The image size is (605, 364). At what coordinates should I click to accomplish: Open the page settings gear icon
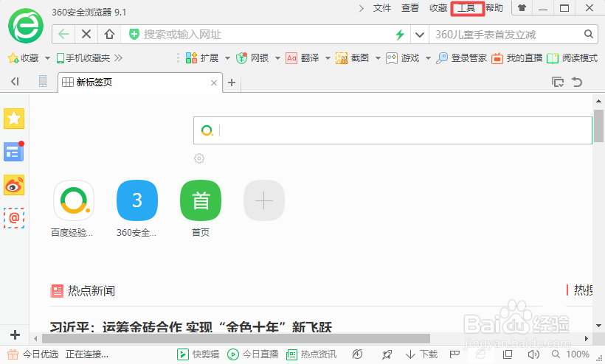click(x=199, y=158)
